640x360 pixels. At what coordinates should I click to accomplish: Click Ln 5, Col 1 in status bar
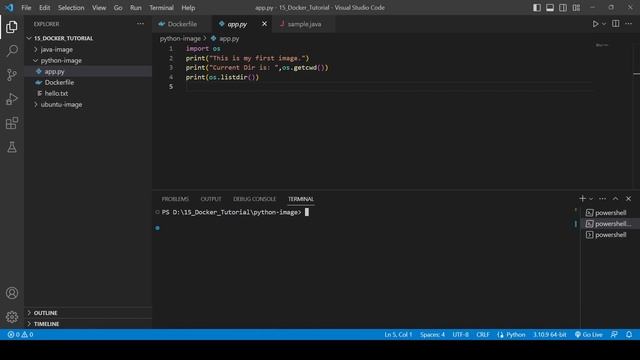(398, 334)
